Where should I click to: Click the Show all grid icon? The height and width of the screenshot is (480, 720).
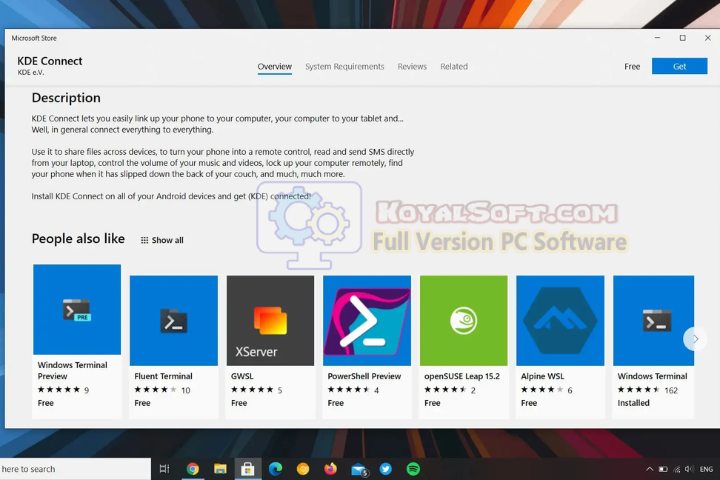coord(145,240)
